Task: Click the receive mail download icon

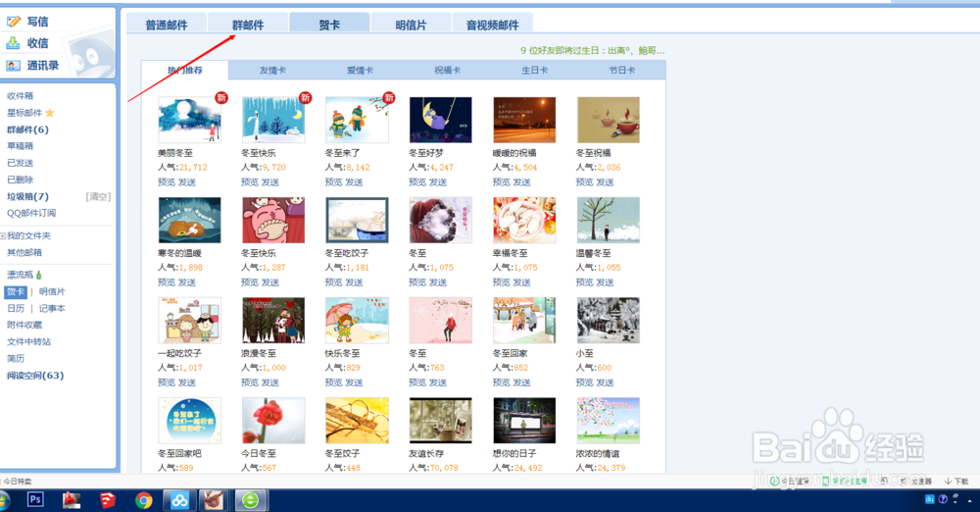Action: pyautogui.click(x=13, y=43)
